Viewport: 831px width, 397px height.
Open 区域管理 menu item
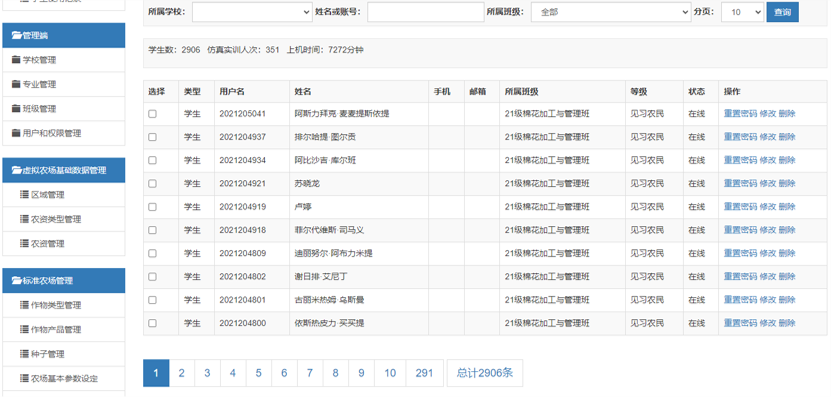point(64,195)
